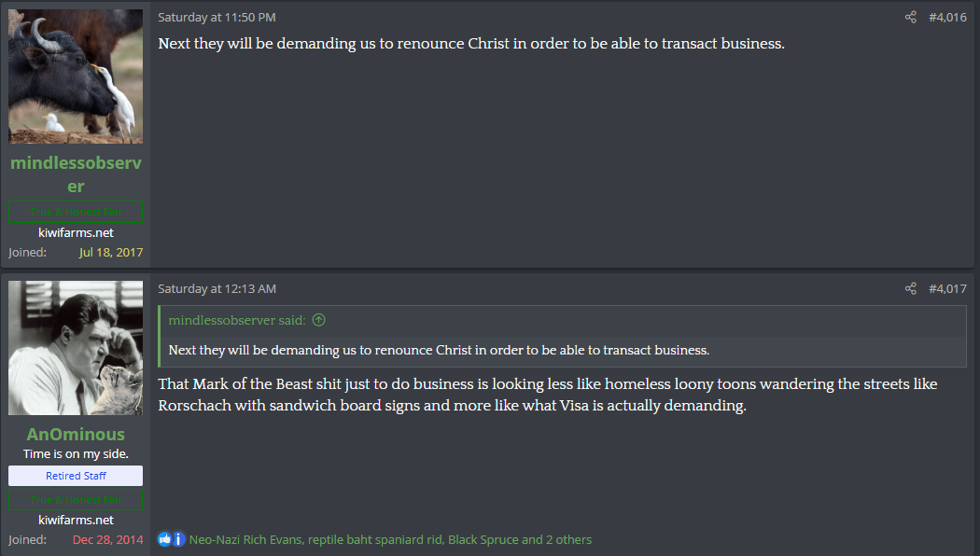The width and height of the screenshot is (980, 556).
Task: Open the AnOminous username profile link
Action: pyautogui.click(x=76, y=435)
